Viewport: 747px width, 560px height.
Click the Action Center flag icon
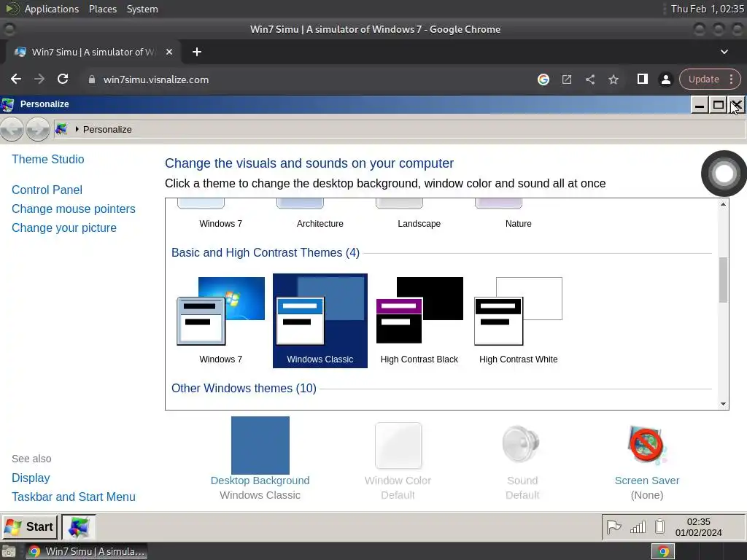(x=614, y=526)
